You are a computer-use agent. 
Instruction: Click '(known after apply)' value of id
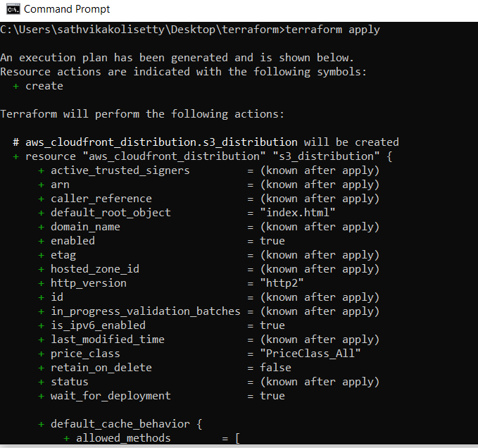pyautogui.click(x=320, y=297)
